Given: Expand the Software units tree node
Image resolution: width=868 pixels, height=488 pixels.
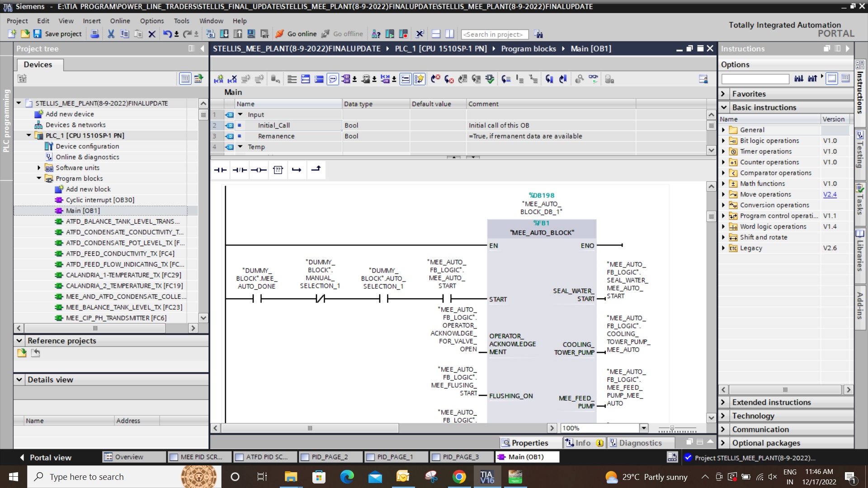Looking at the screenshot, I should (x=39, y=168).
